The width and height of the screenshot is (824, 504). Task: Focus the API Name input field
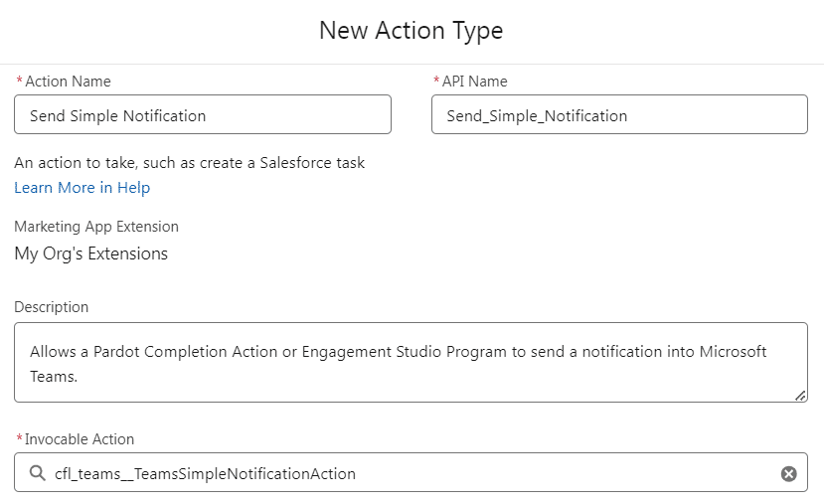coord(619,114)
